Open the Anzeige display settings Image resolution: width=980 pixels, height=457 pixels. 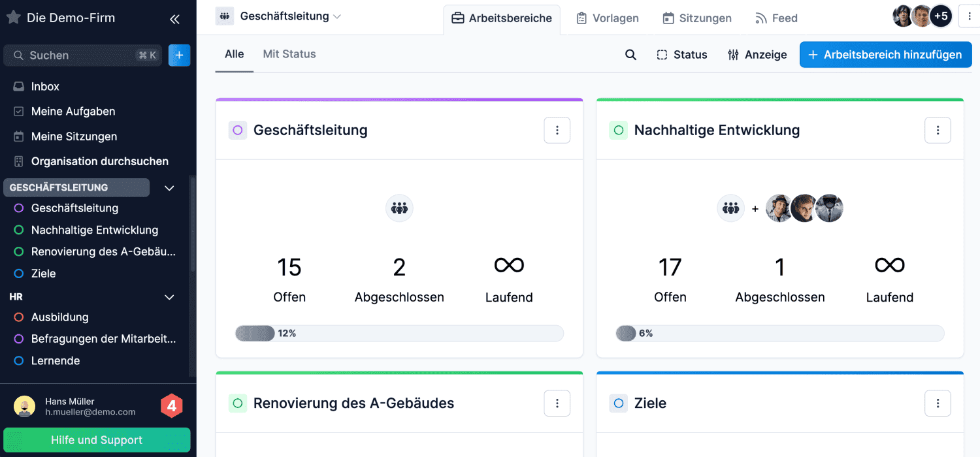tap(757, 55)
